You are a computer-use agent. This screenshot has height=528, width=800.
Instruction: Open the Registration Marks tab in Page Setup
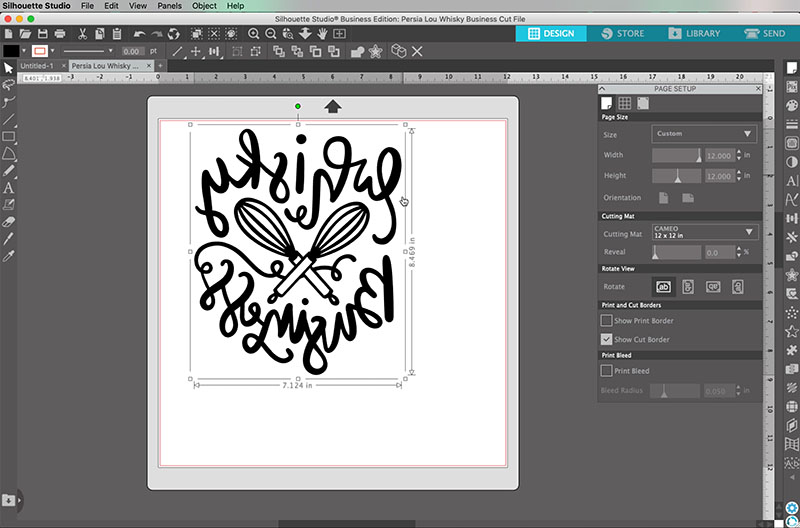tap(643, 104)
